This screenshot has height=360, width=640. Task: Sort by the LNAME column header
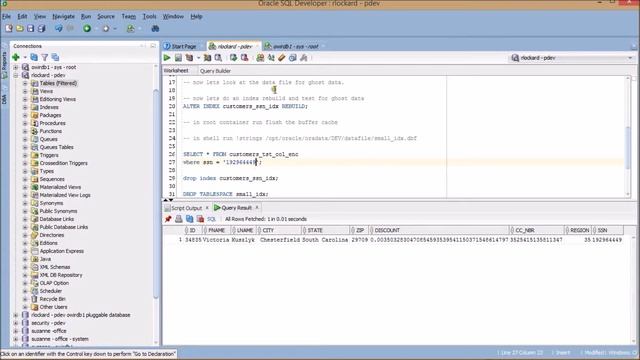tap(245, 230)
